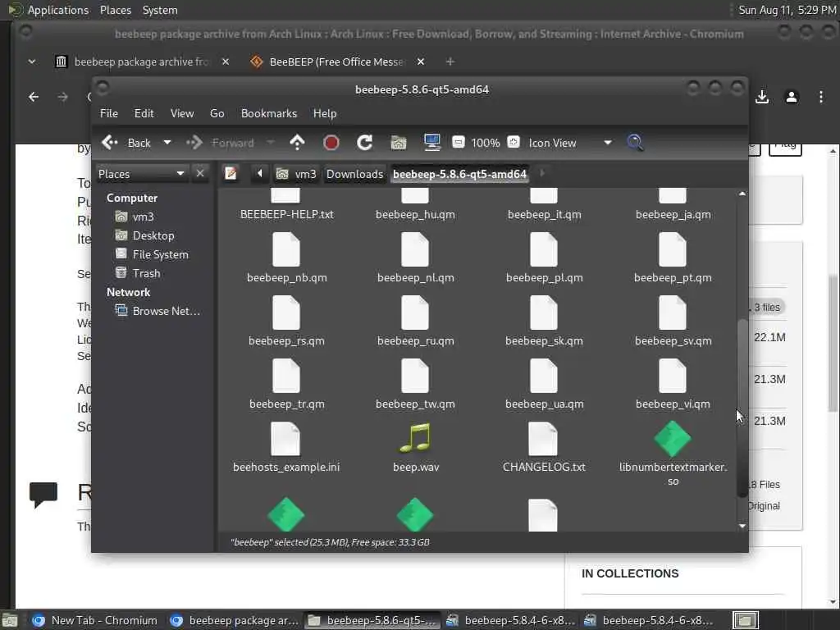Viewport: 840px width, 630px height.
Task: Go to Downloads in the path bar
Action: [354, 174]
